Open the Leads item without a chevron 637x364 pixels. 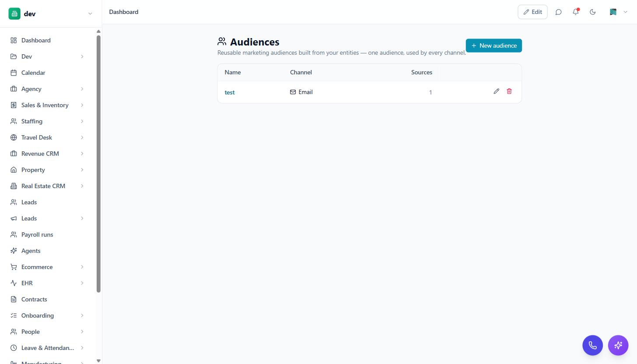click(x=47, y=202)
